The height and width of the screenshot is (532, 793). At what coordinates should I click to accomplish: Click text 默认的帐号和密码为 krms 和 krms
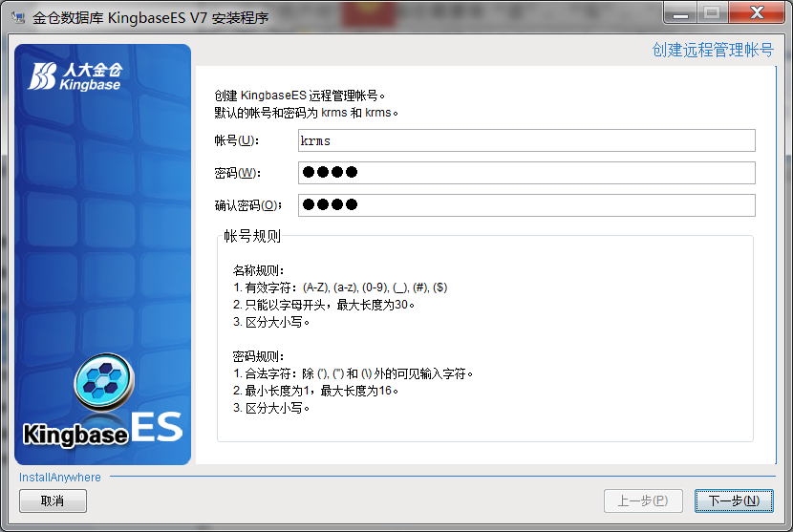(x=306, y=113)
